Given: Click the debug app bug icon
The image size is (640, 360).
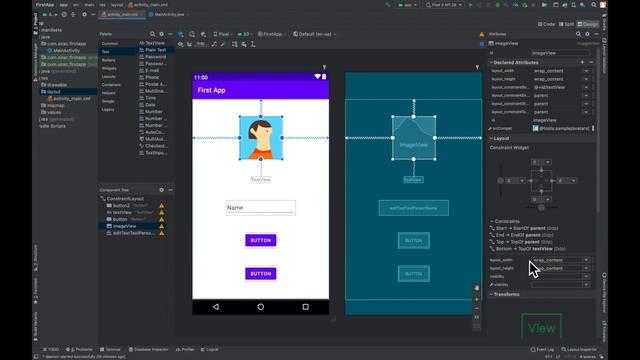Looking at the screenshot, I should (498, 5).
